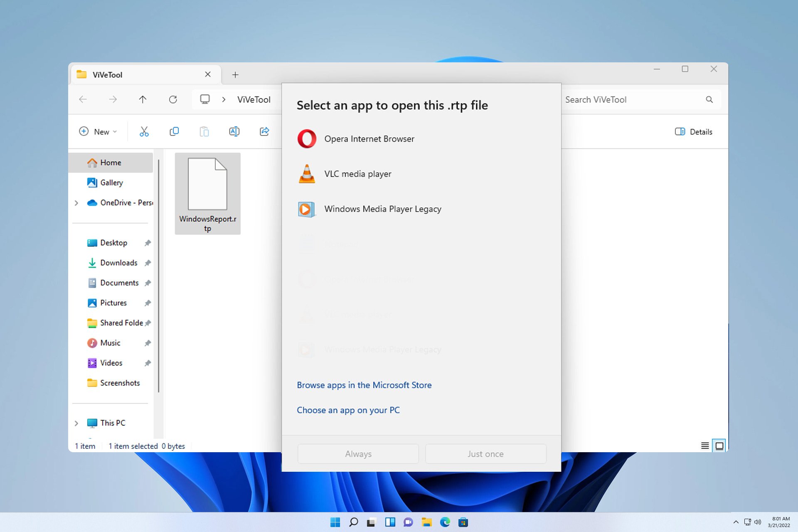Viewport: 798px width, 532px height.
Task: Click the Just once button
Action: click(x=485, y=454)
